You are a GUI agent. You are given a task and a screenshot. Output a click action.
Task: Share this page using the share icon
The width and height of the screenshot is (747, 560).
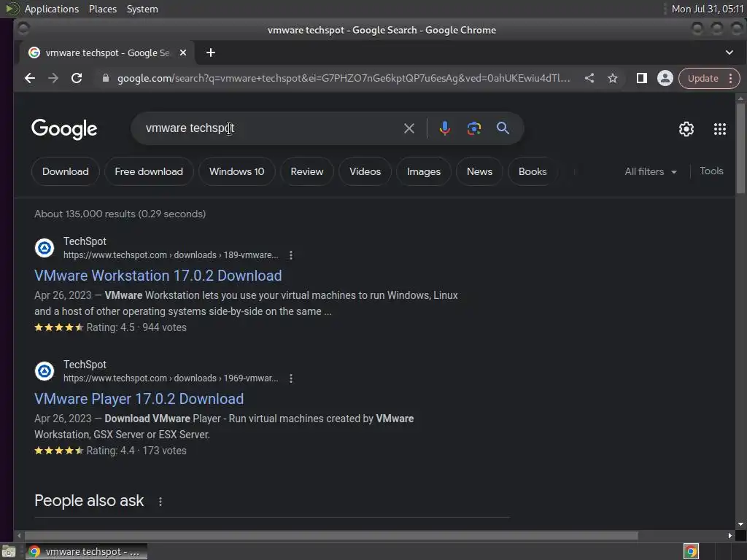click(589, 78)
